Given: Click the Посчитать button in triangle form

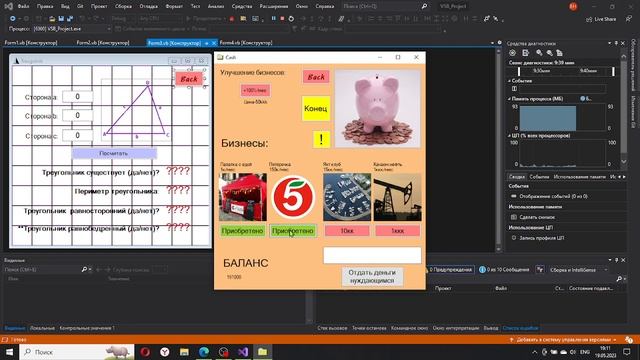Looking at the screenshot, I should (114, 153).
